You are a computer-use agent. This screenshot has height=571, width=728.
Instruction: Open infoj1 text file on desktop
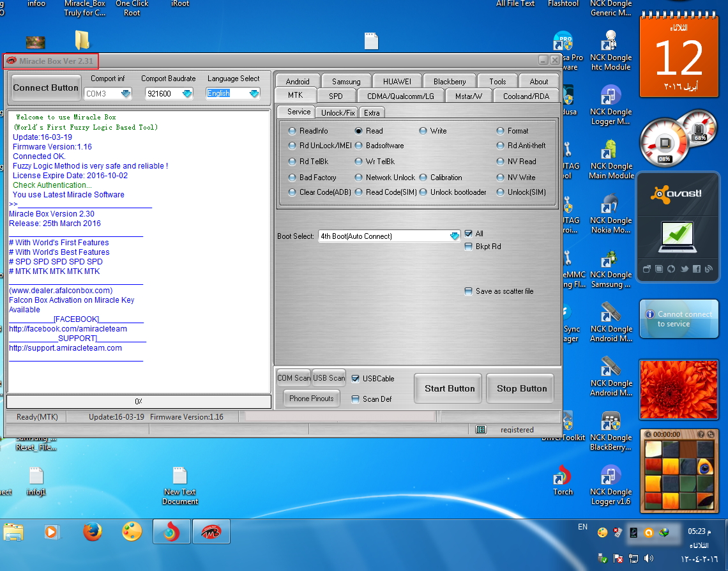point(36,481)
